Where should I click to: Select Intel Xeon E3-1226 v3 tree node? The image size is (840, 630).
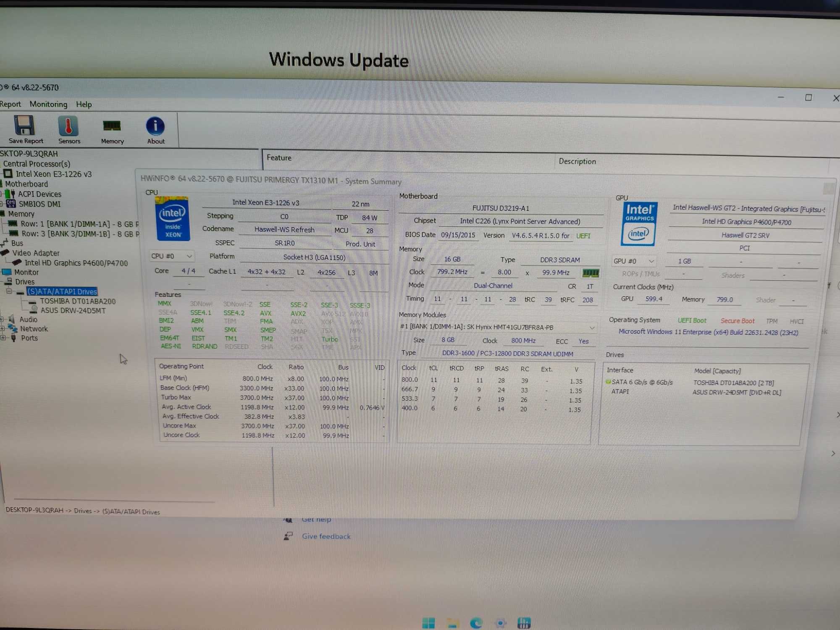[53, 174]
